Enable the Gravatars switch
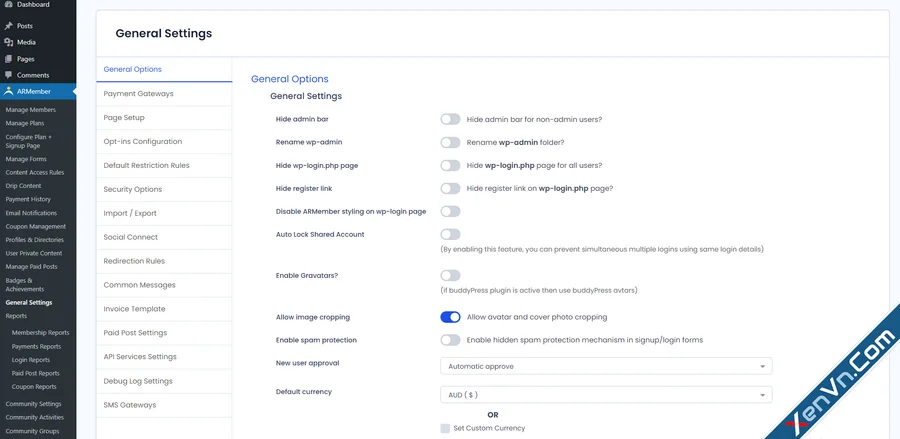Viewport: 900px width, 439px height. (451, 275)
